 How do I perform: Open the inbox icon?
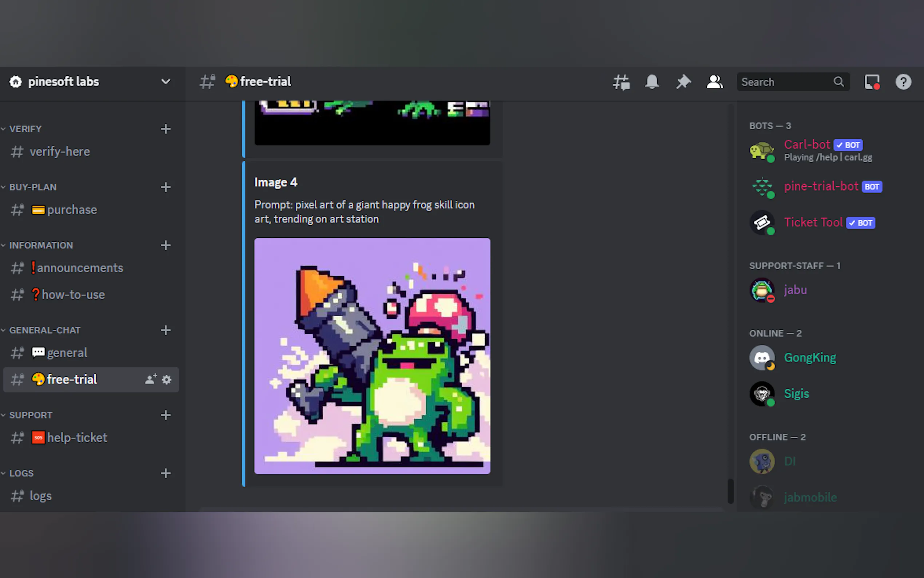[872, 82]
